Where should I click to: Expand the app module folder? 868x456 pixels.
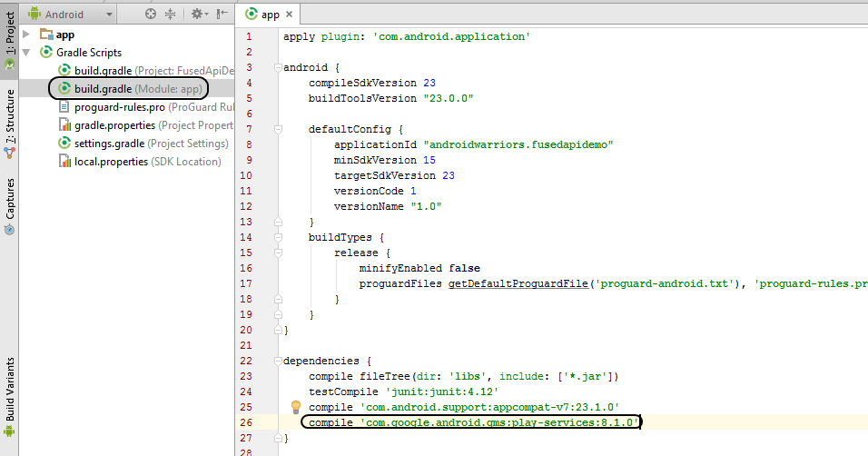26,35
